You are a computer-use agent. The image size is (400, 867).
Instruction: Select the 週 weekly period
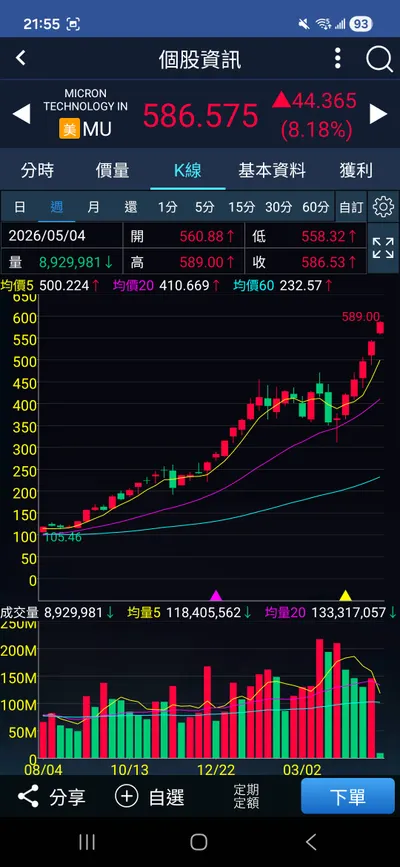point(56,207)
